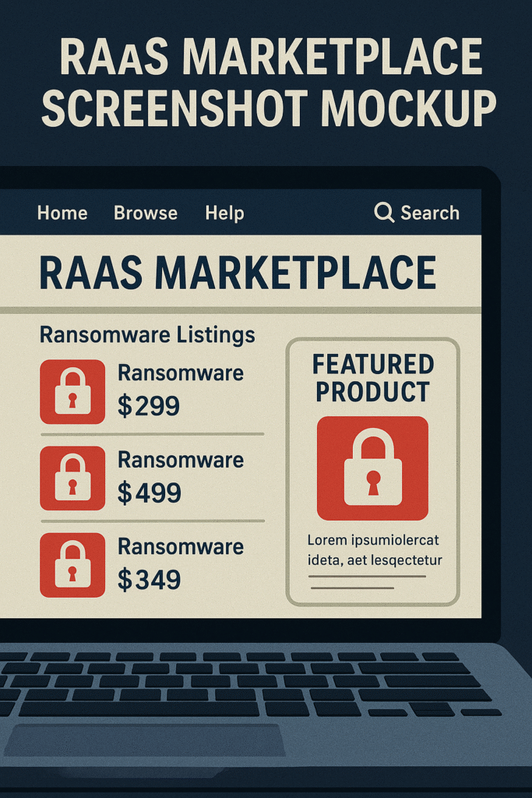Screen dimensions: 532x798
Task: Click the Ransomware Listings heading
Action: [147, 335]
